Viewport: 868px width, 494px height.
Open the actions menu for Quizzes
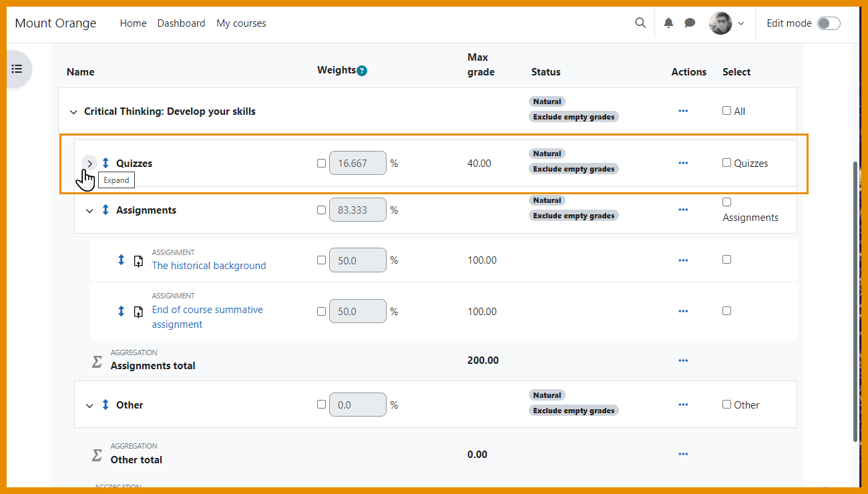click(683, 162)
